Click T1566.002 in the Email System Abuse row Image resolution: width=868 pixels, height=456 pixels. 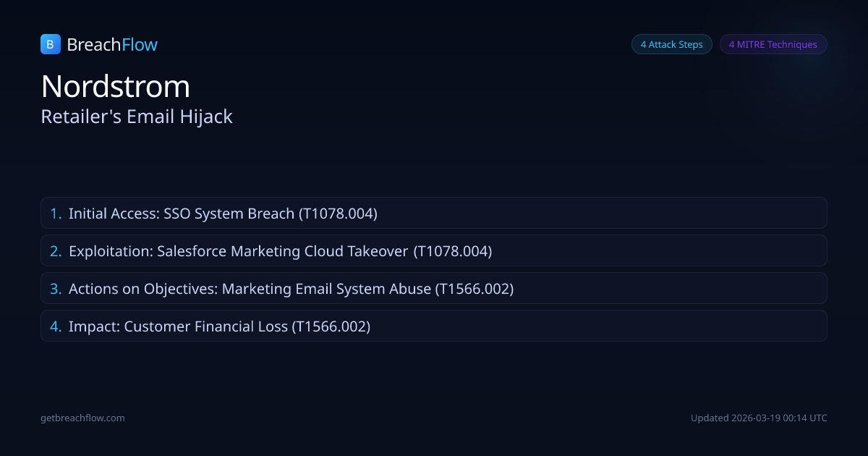[474, 289]
